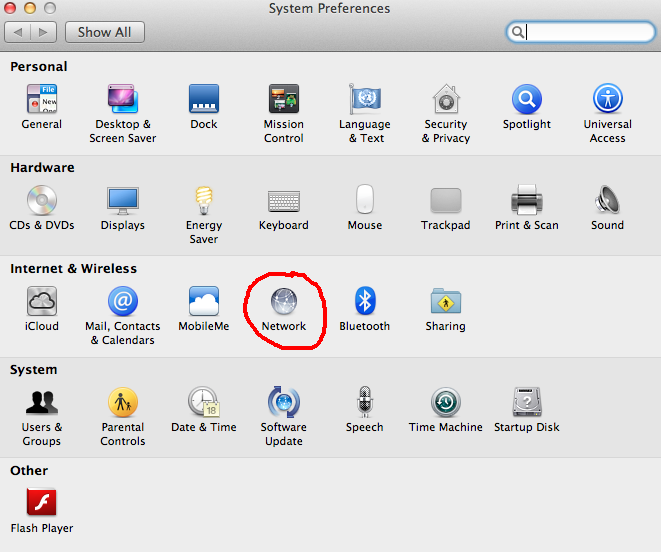Open the Bluetooth preferences icon
This screenshot has height=552, width=661.
click(365, 301)
